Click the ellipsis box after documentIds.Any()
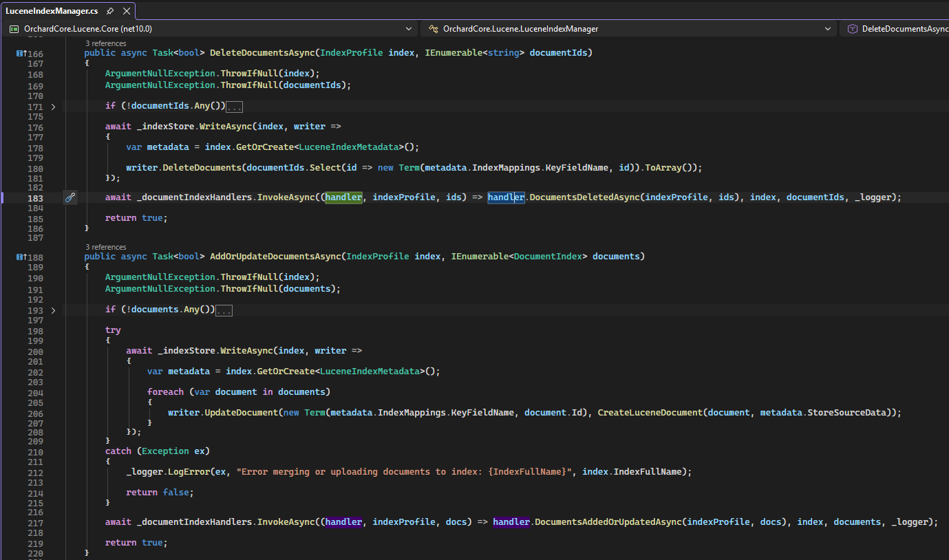 pyautogui.click(x=234, y=107)
